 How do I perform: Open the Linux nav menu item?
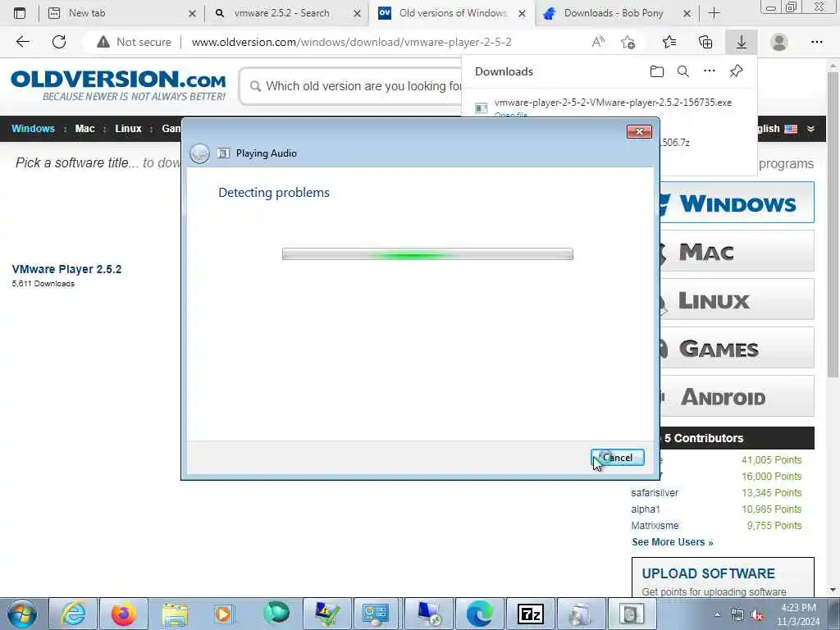click(x=128, y=129)
